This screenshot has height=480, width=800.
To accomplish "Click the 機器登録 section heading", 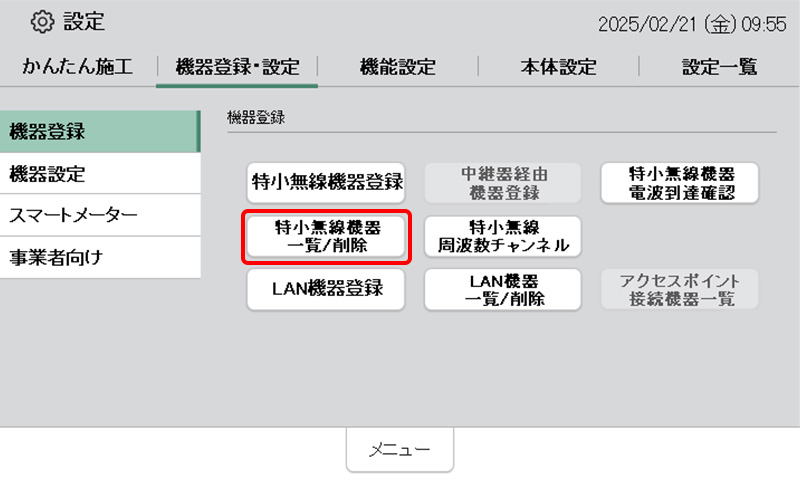I will pos(256,117).
